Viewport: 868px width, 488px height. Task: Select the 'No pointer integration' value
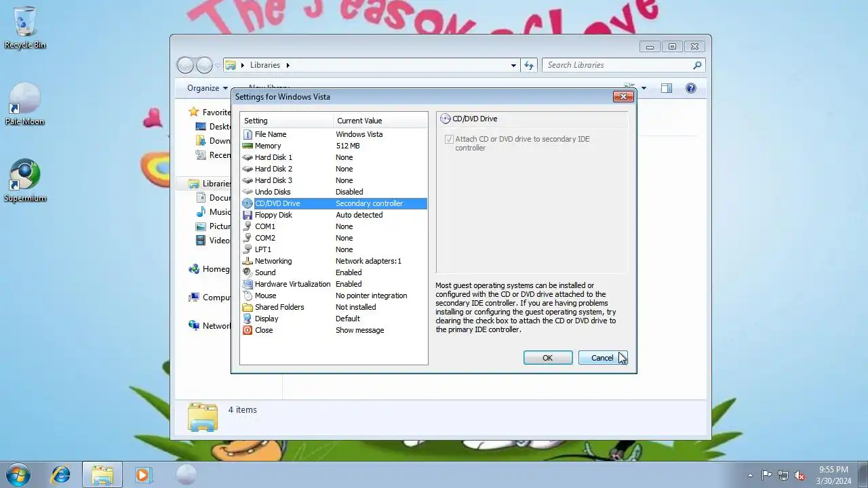click(x=371, y=296)
